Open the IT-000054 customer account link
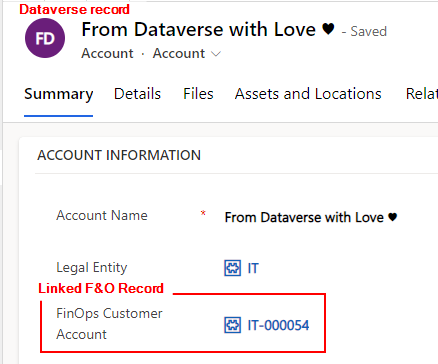Viewport: 438px width, 364px height. click(x=278, y=325)
